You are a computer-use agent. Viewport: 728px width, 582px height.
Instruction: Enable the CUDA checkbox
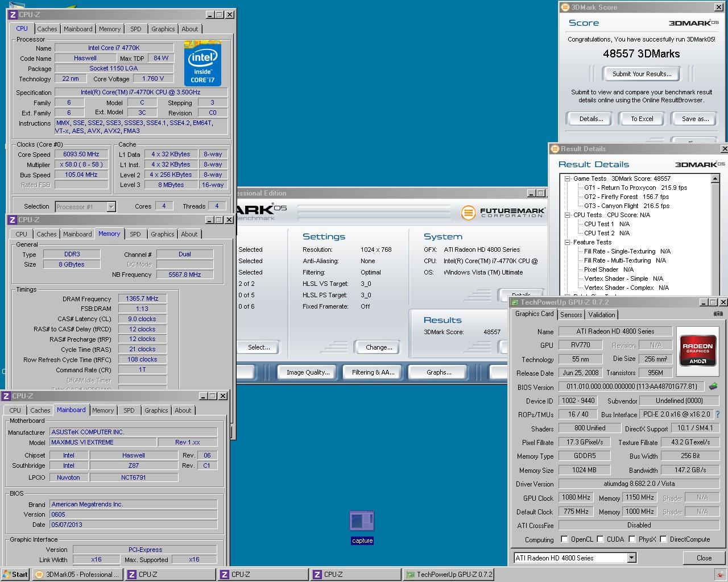pyautogui.click(x=599, y=539)
